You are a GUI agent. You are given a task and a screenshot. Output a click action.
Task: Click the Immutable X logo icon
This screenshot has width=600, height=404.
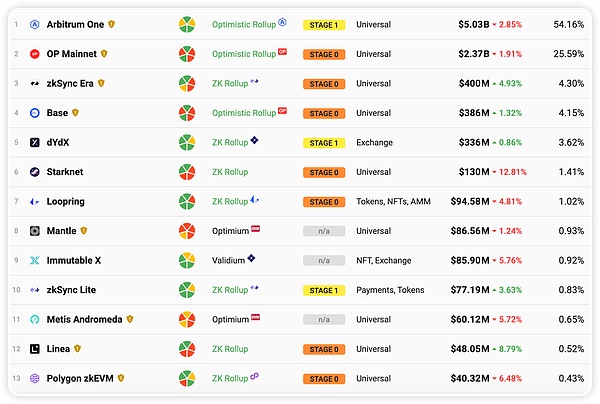35,260
